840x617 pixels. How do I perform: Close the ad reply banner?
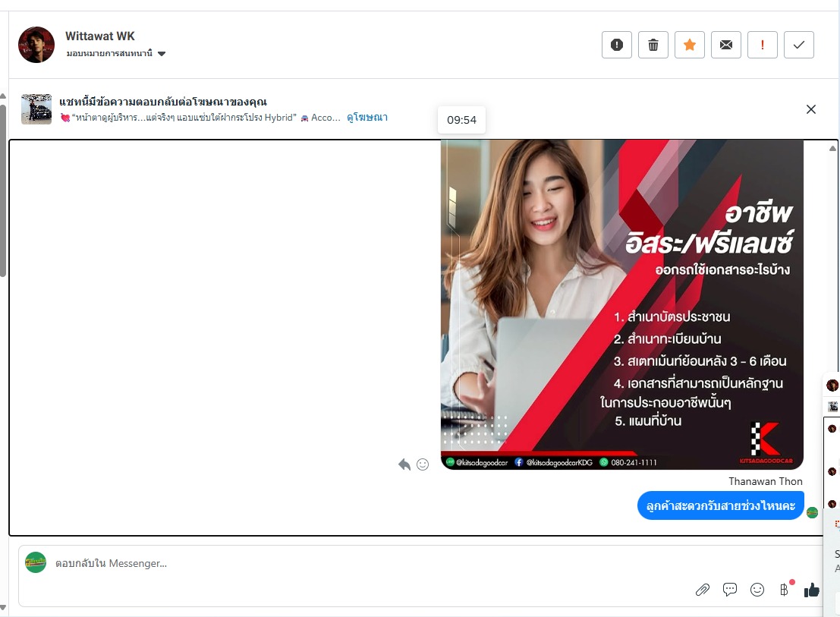[x=811, y=109]
